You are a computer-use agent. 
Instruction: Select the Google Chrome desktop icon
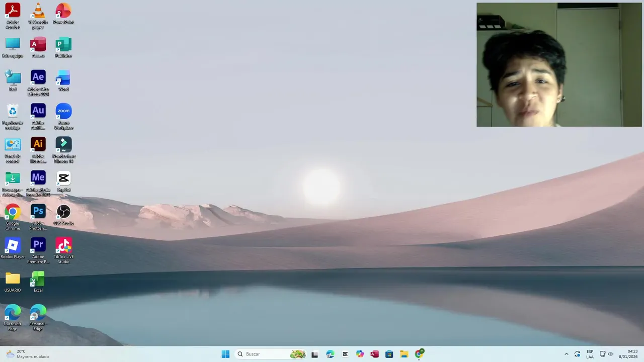(x=13, y=217)
